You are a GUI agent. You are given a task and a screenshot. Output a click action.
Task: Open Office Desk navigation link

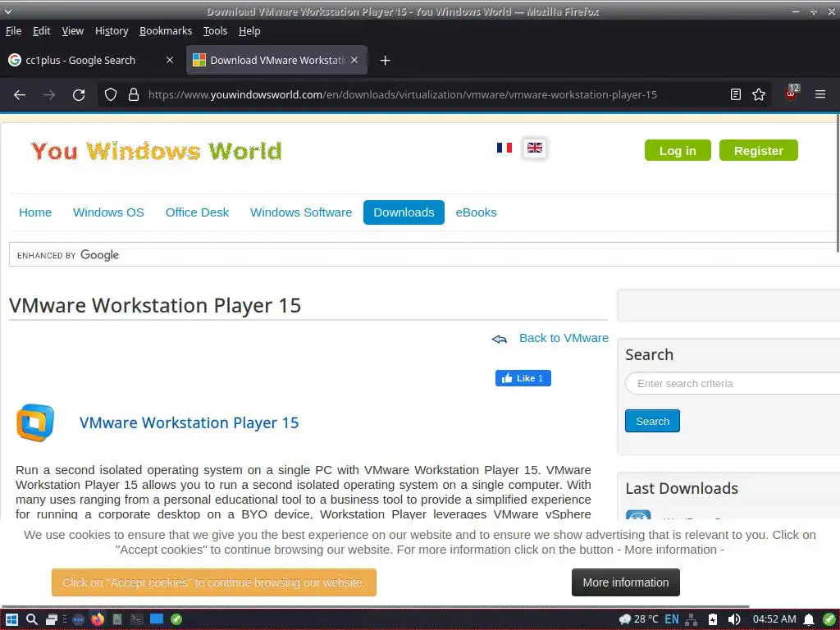point(197,212)
